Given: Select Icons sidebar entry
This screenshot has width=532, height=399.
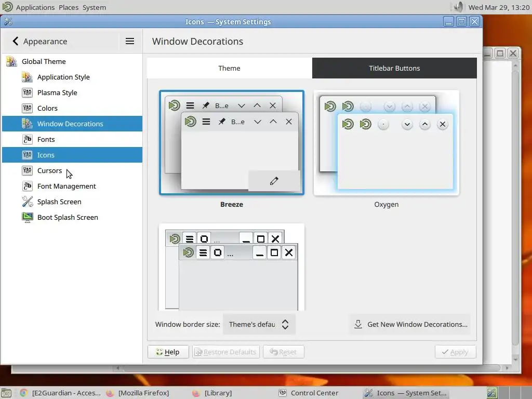Looking at the screenshot, I should [72, 155].
